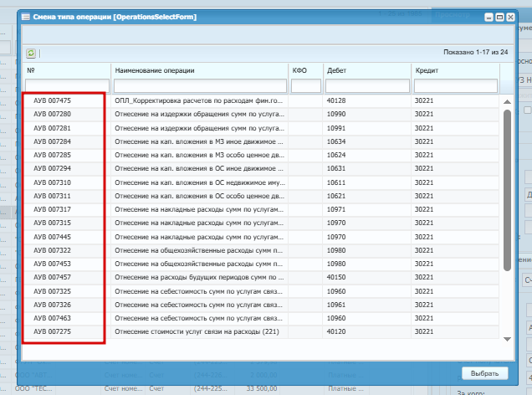Click scrollbar down arrow in operations grid
Viewport: 532px width, 395px height.
point(507,339)
